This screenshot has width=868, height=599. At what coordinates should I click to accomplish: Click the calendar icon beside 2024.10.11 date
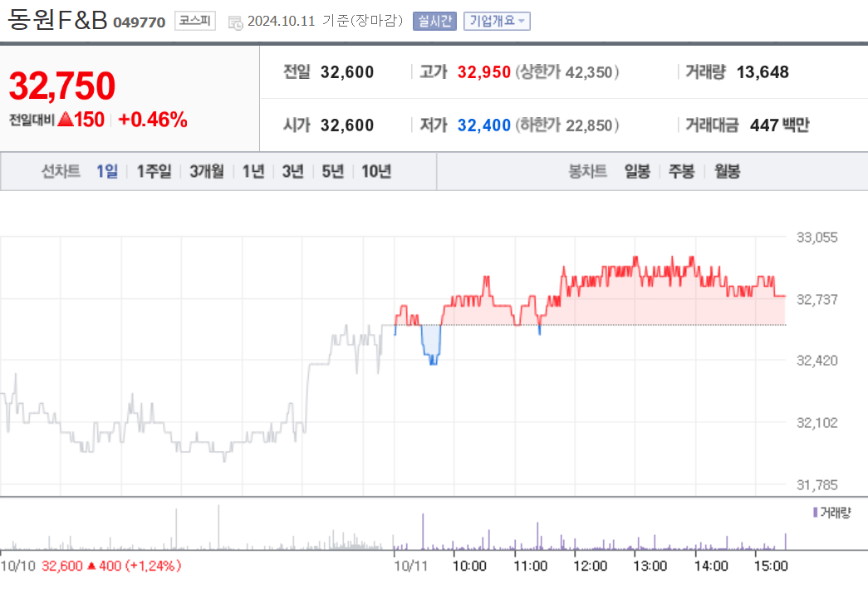pos(235,22)
